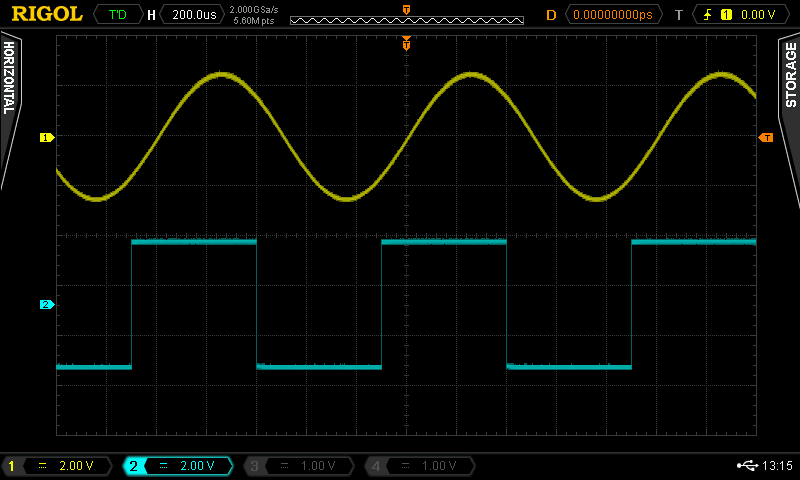
Task: Click the RIGOL logo
Action: point(47,14)
